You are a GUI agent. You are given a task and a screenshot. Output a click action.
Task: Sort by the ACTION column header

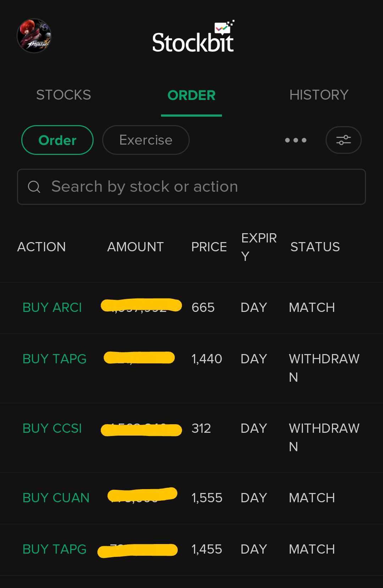point(41,247)
